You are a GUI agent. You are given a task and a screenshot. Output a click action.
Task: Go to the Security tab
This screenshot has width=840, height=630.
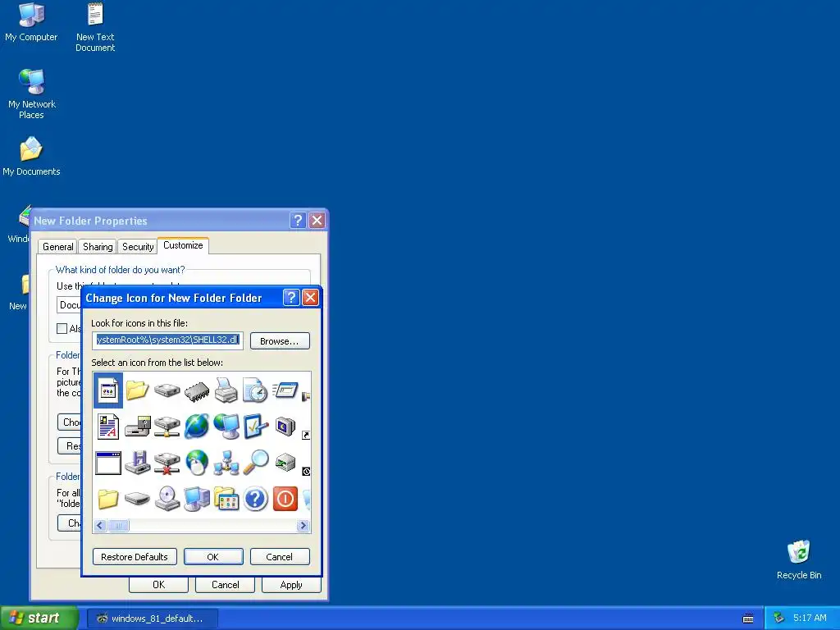click(138, 246)
